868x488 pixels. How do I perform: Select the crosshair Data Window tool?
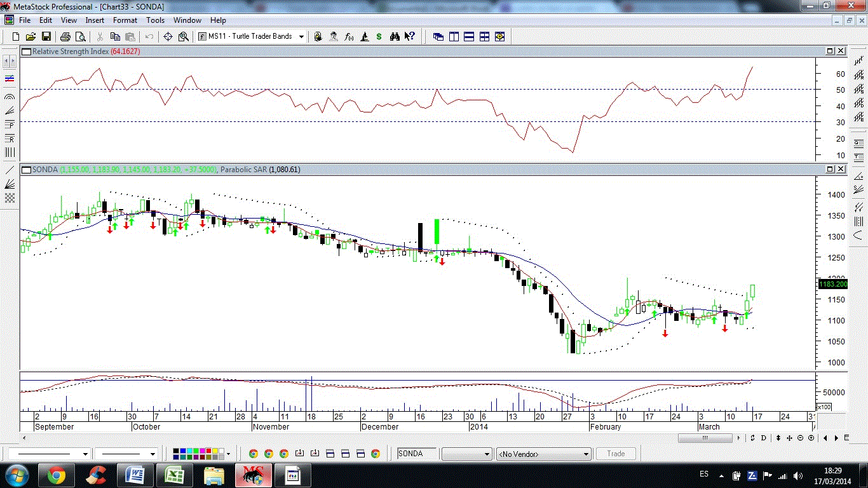(168, 37)
